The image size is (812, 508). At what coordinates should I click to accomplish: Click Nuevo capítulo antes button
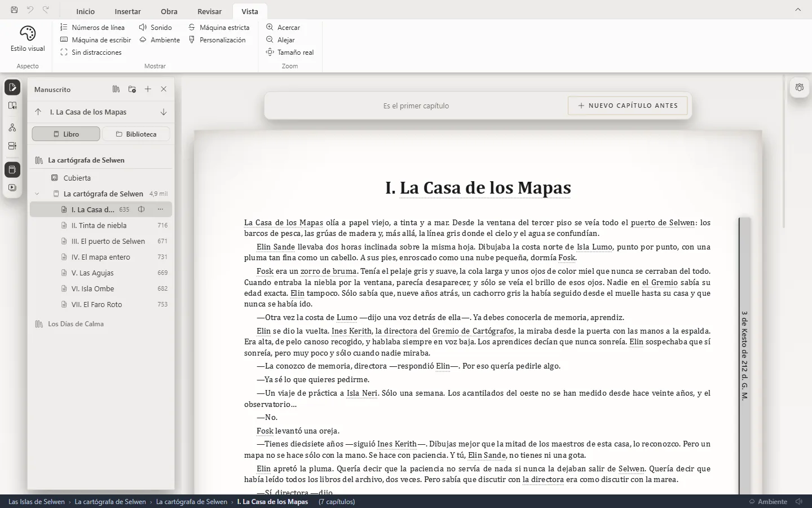628,106
